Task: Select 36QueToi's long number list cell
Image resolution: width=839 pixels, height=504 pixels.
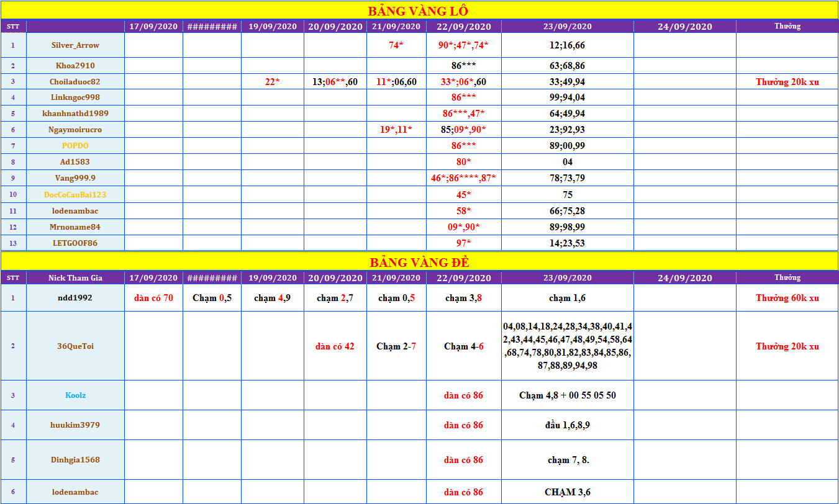Action: (x=567, y=346)
